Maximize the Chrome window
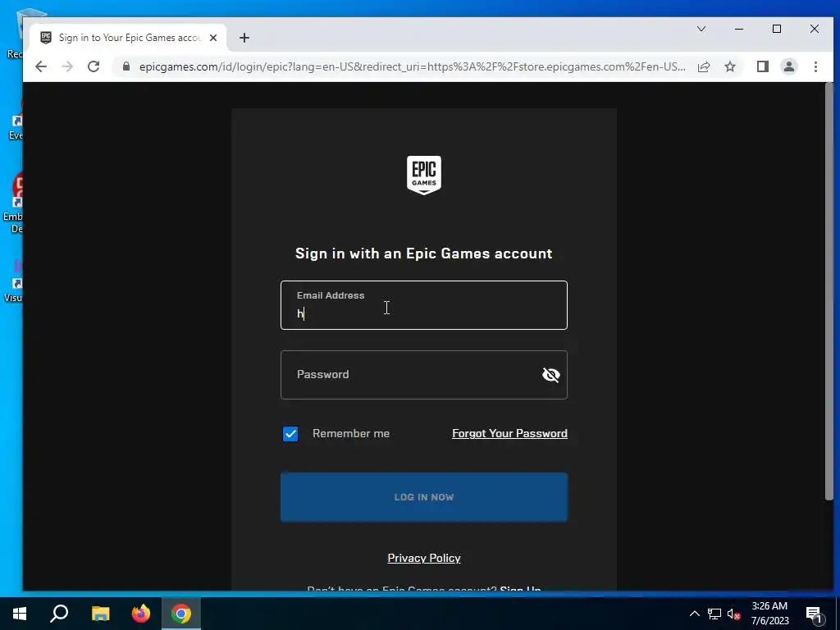 (776, 29)
